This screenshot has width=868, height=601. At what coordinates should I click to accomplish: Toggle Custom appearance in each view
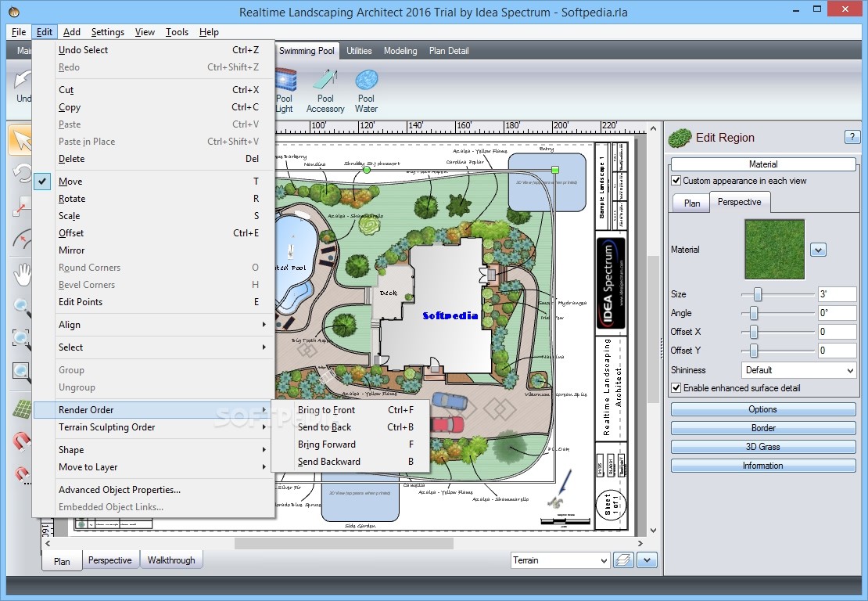pyautogui.click(x=676, y=181)
